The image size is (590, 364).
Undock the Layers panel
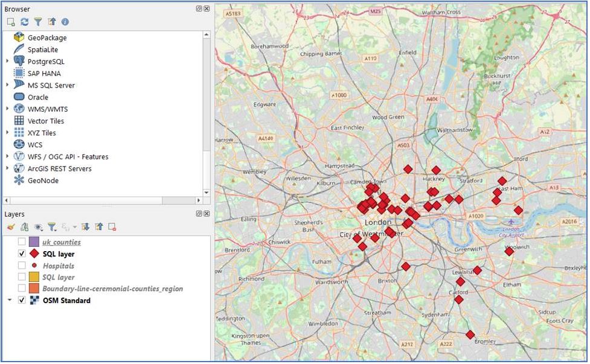click(x=199, y=214)
